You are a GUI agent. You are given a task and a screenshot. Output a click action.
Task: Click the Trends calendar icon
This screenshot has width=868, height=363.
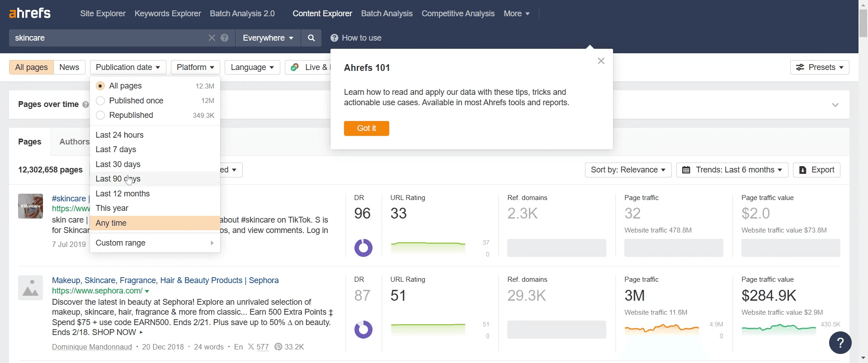[686, 170]
